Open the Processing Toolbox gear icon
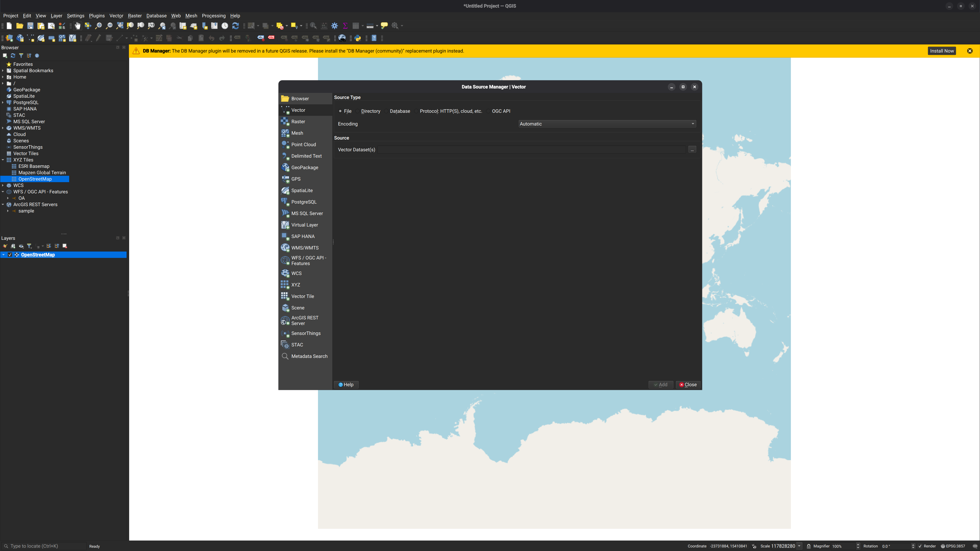Image resolution: width=980 pixels, height=551 pixels. tap(335, 26)
